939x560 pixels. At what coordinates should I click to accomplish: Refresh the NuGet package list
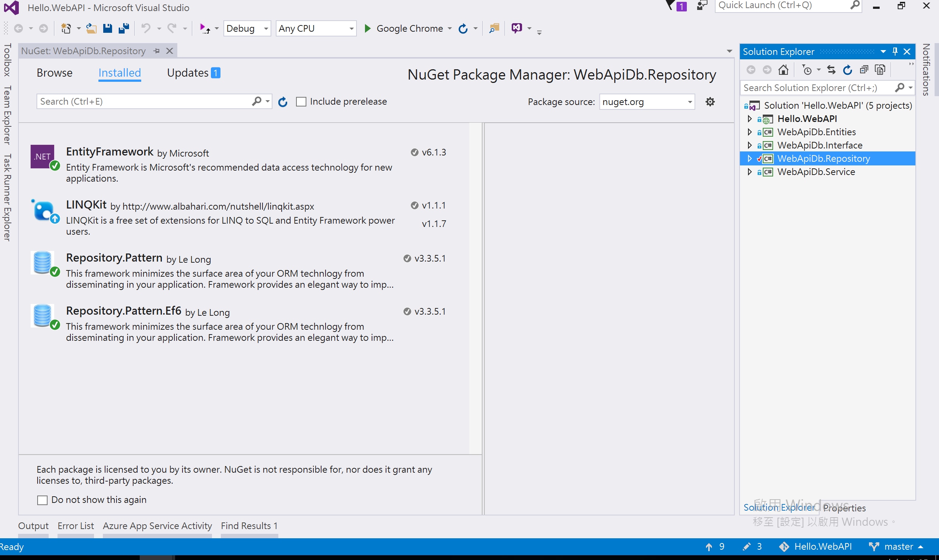click(283, 102)
